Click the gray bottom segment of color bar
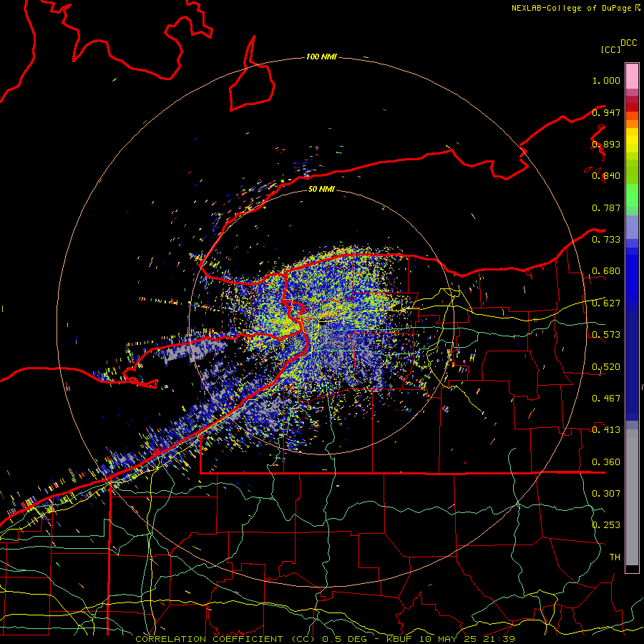The width and height of the screenshot is (644, 644). pos(632,497)
